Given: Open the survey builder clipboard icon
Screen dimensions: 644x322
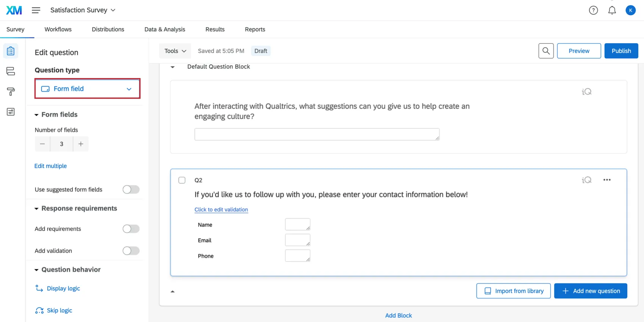Looking at the screenshot, I should [x=11, y=51].
